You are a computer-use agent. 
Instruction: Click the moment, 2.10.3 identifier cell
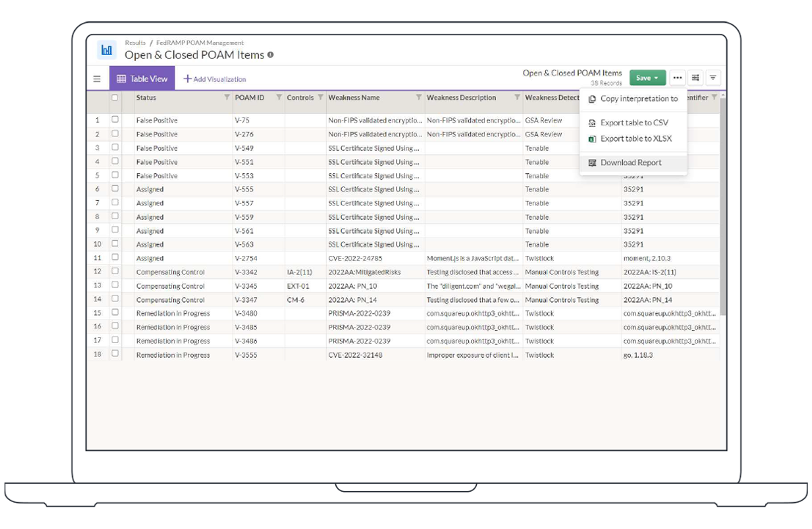pos(670,259)
